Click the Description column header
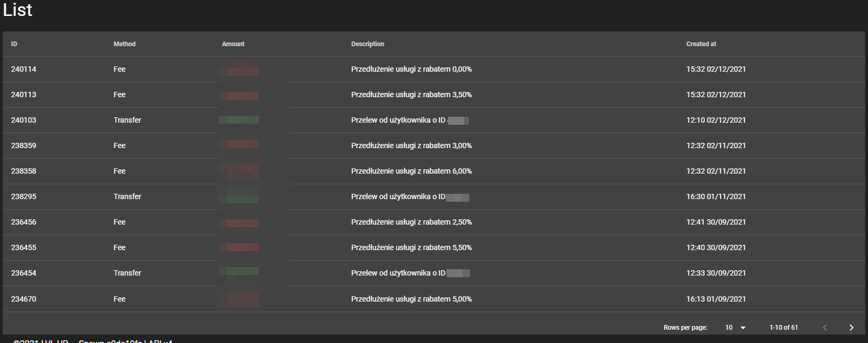Screen dimensions: 868x343 coord(367,44)
